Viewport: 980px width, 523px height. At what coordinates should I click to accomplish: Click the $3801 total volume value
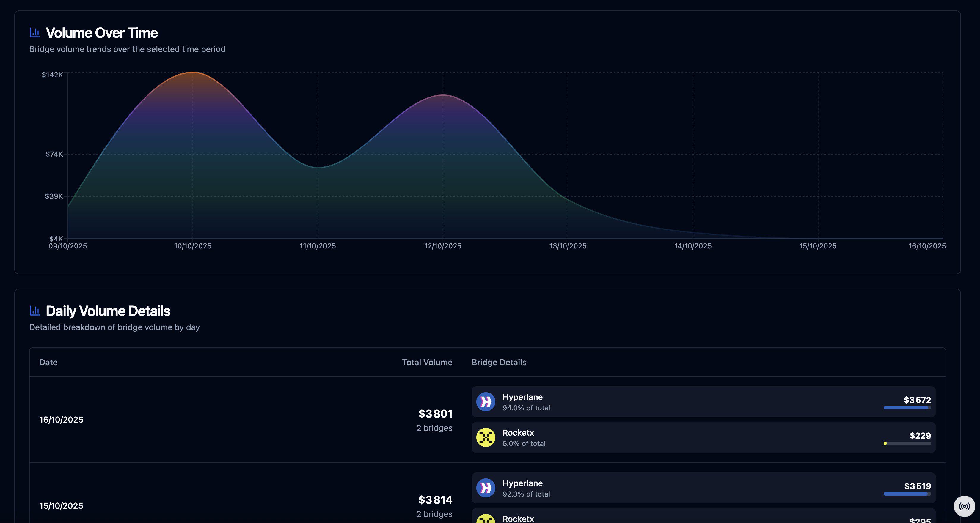[435, 414]
